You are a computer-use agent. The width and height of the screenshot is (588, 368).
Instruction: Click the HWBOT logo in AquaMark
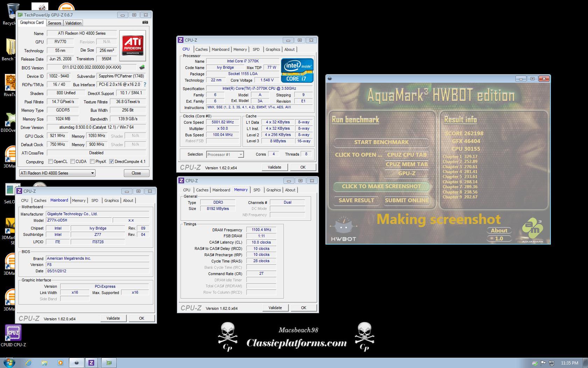343,229
